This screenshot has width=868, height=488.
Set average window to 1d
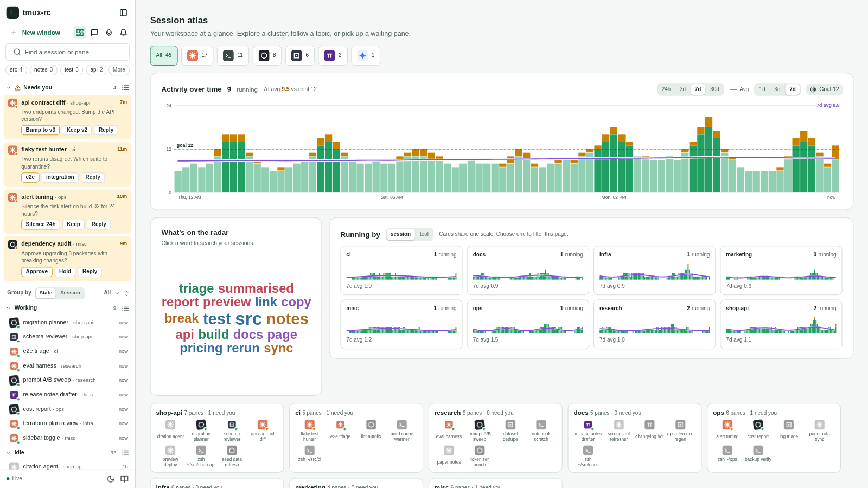coord(762,89)
